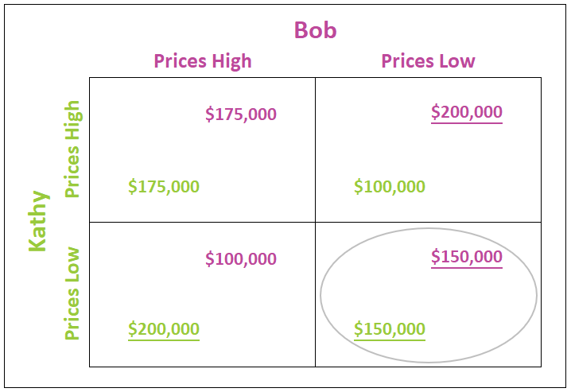571x392 pixels.
Task: Select Kathy's Prices High row label
Action: click(72, 149)
